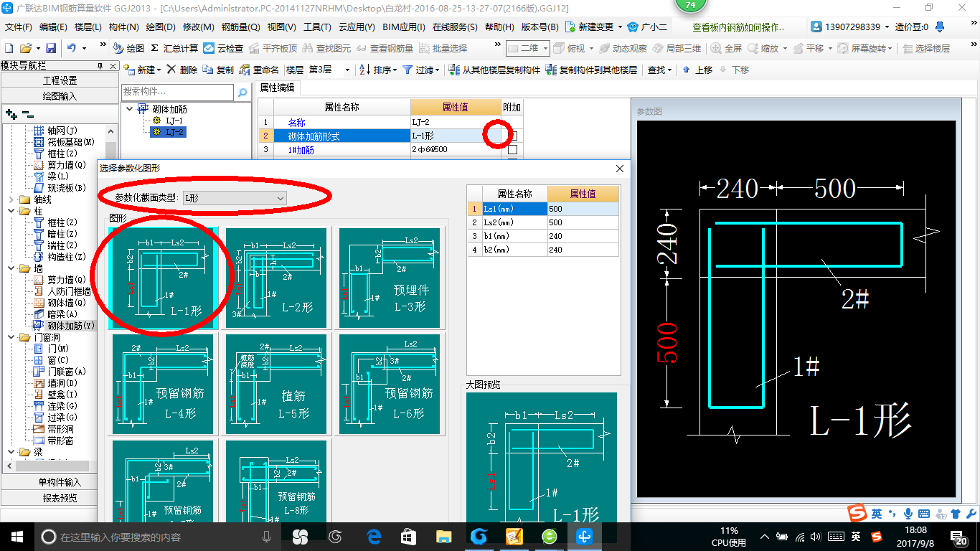This screenshot has width=980, height=551.
Task: Click 单构件输入 navigation button
Action: click(x=60, y=482)
